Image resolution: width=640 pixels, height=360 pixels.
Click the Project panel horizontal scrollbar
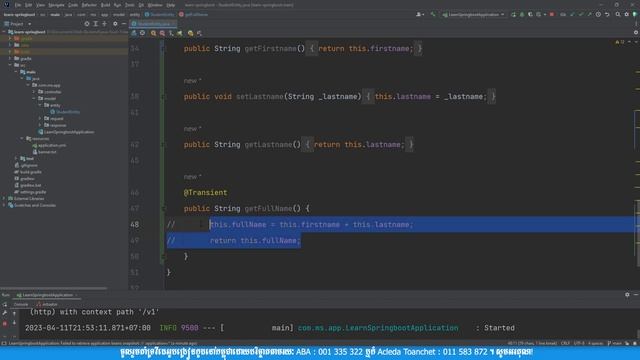54,288
